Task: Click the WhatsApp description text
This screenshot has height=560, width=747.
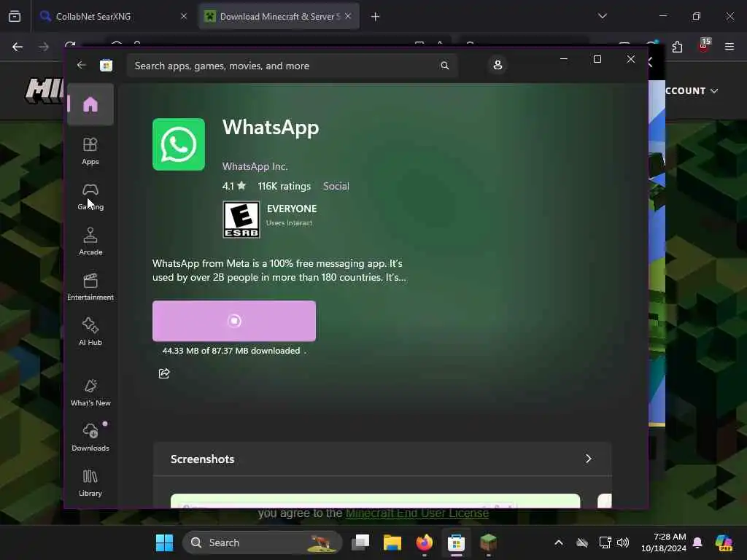Action: tap(279, 271)
